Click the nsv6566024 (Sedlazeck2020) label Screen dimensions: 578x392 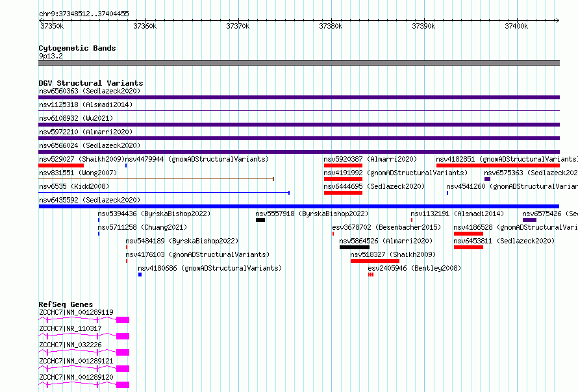pos(90,145)
